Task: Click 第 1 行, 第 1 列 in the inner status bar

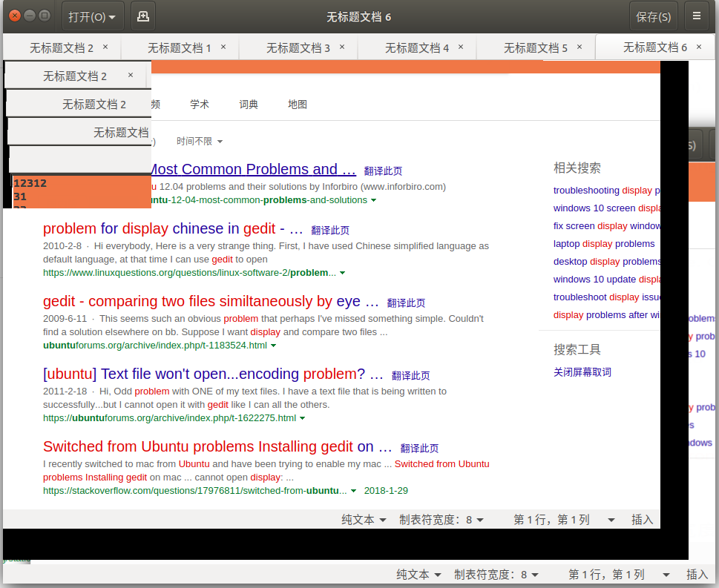Action: 551,520
